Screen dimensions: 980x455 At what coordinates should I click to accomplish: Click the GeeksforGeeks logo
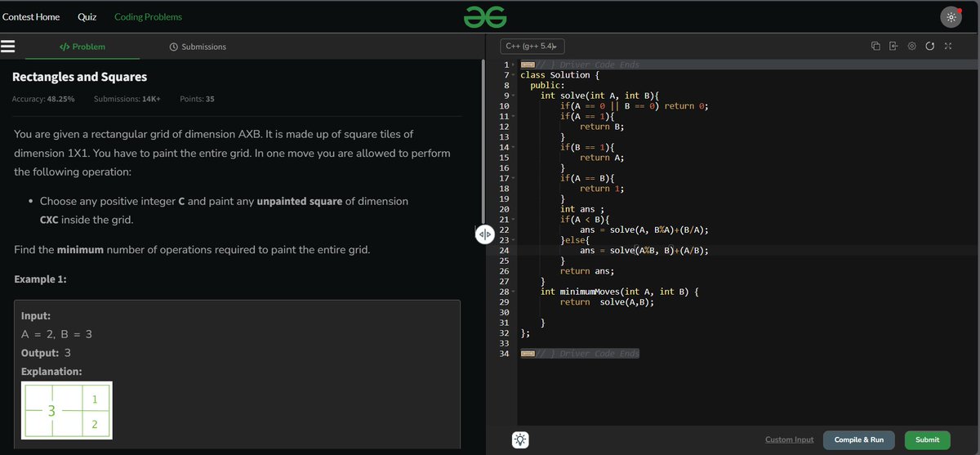(485, 16)
